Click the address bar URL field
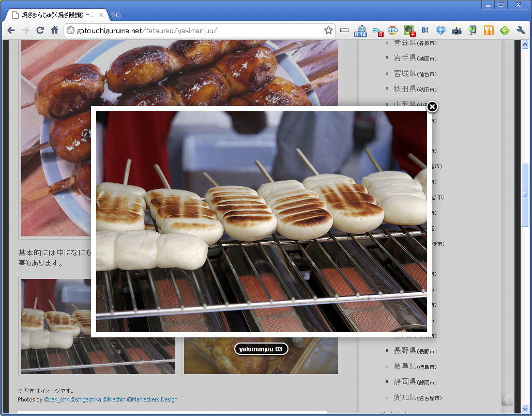532x416 pixels. tap(196, 31)
